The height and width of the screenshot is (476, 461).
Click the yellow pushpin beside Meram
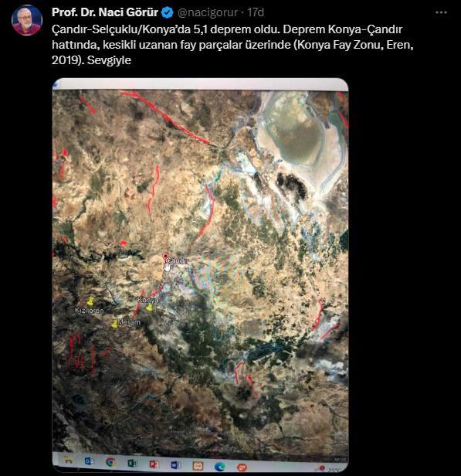click(x=114, y=324)
